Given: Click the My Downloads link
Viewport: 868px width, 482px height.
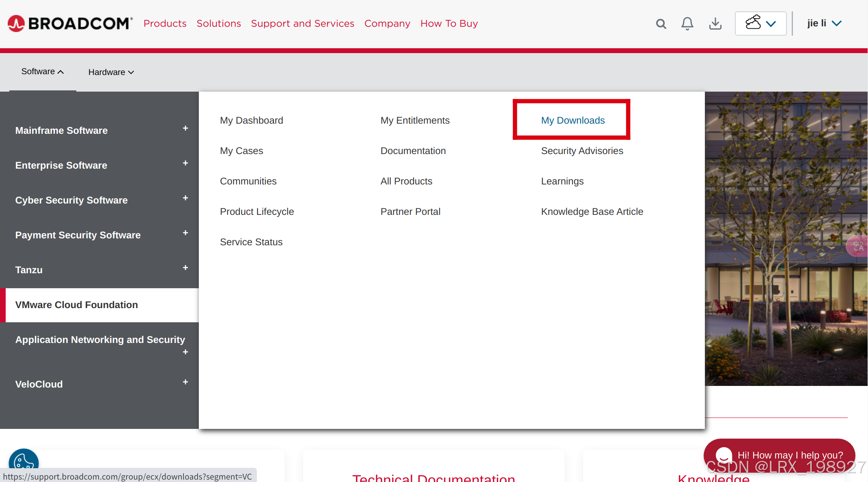Looking at the screenshot, I should 573,120.
